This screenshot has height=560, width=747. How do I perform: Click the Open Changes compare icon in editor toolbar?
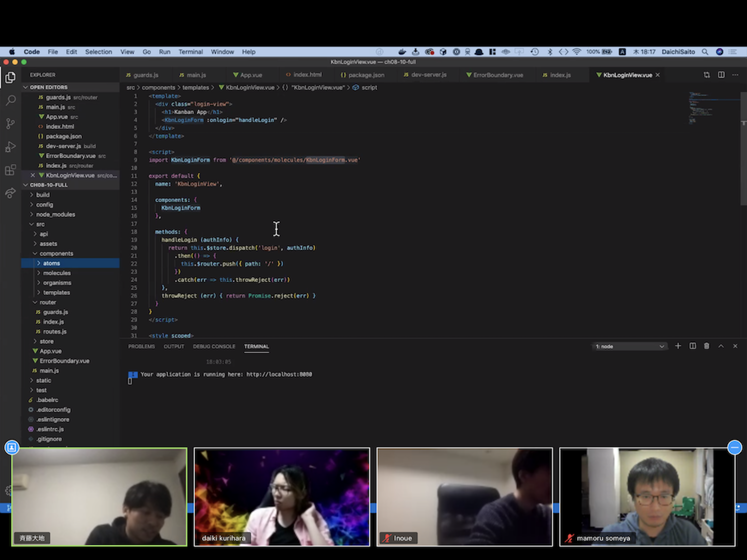pos(707,75)
